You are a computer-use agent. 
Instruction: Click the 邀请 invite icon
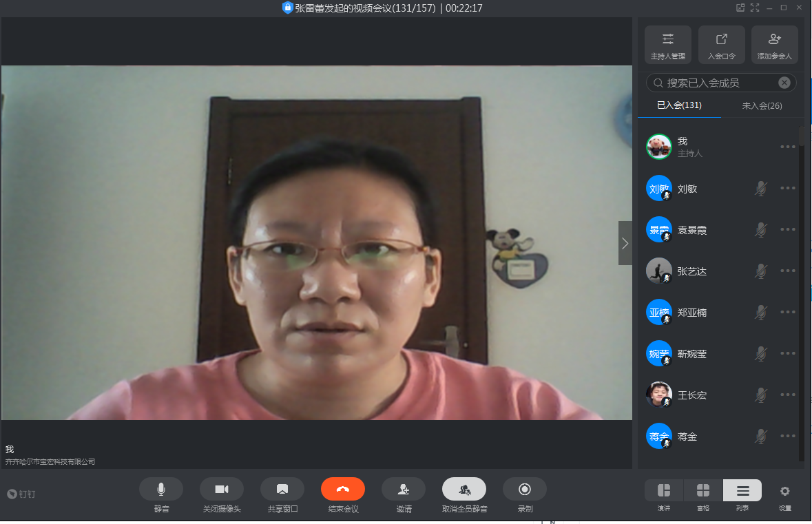click(x=404, y=489)
